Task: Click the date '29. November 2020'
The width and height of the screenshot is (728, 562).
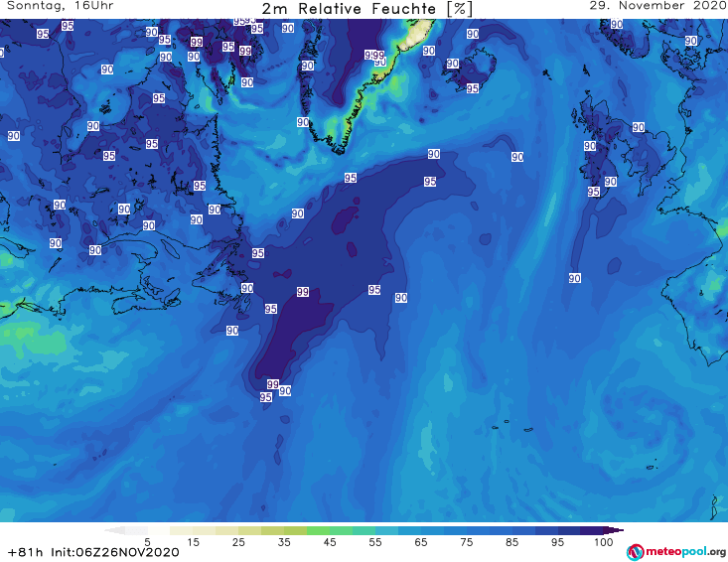Action: point(658,6)
